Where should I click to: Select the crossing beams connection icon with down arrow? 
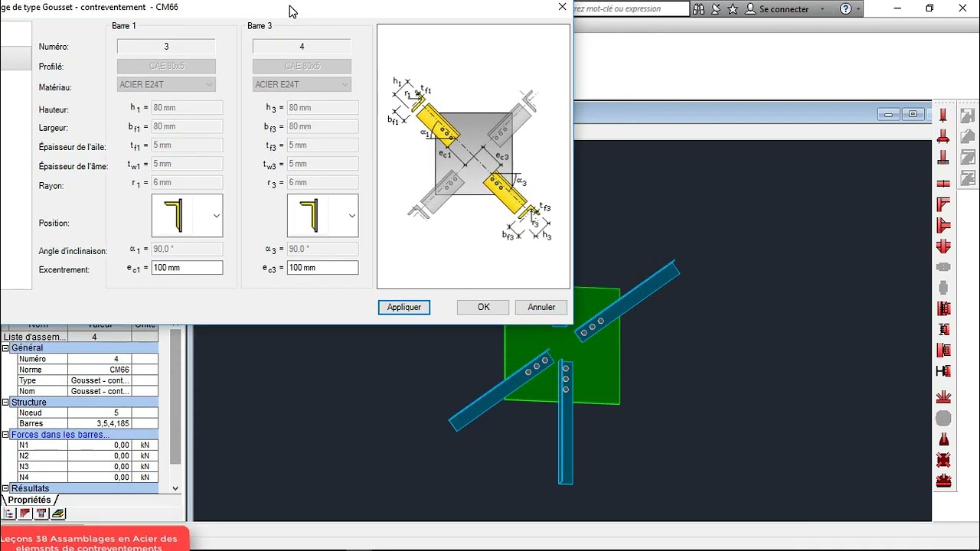pos(943,246)
